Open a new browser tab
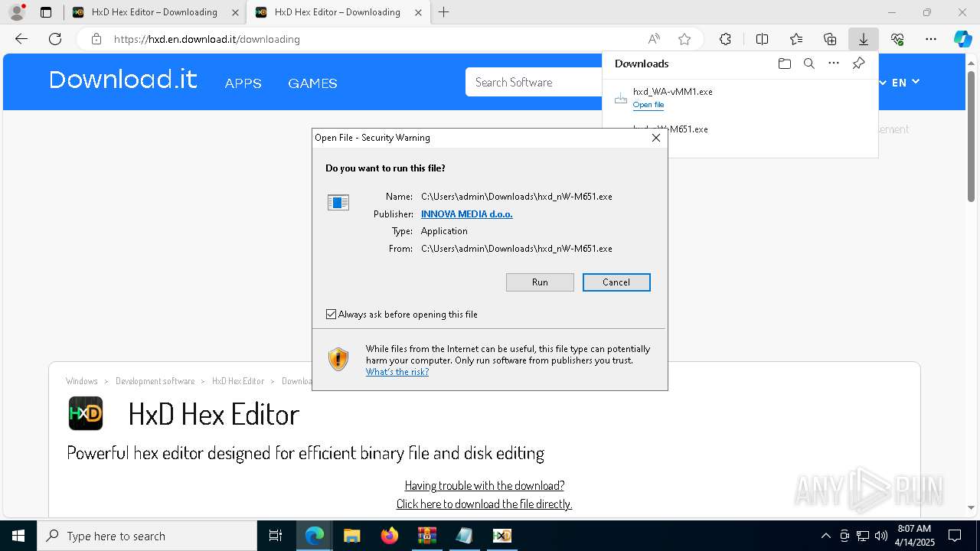Image resolution: width=980 pixels, height=551 pixels. pos(444,12)
